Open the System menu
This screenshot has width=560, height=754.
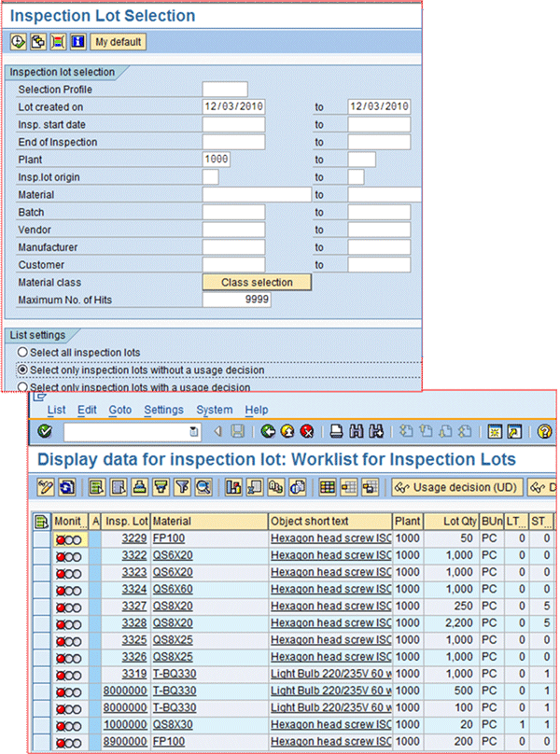click(215, 410)
